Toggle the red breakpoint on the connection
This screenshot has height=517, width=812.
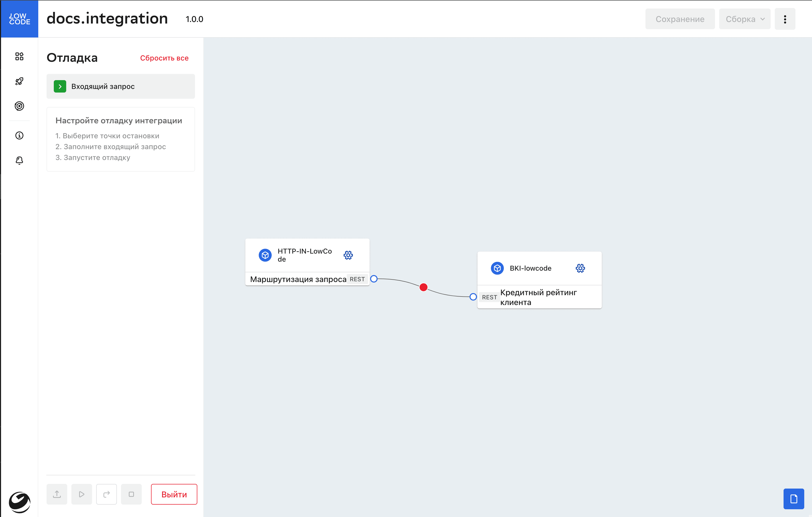point(424,287)
